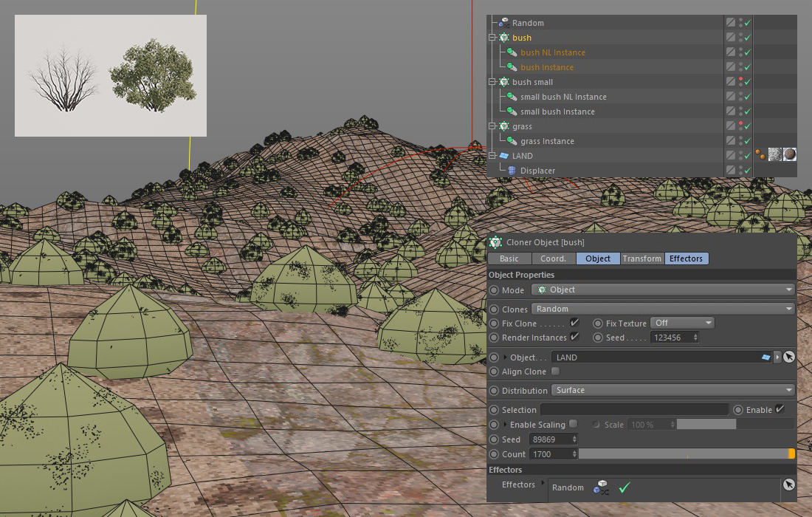Click the bush reference image thumbnail
The width and height of the screenshot is (812, 517).
pyautogui.click(x=111, y=76)
